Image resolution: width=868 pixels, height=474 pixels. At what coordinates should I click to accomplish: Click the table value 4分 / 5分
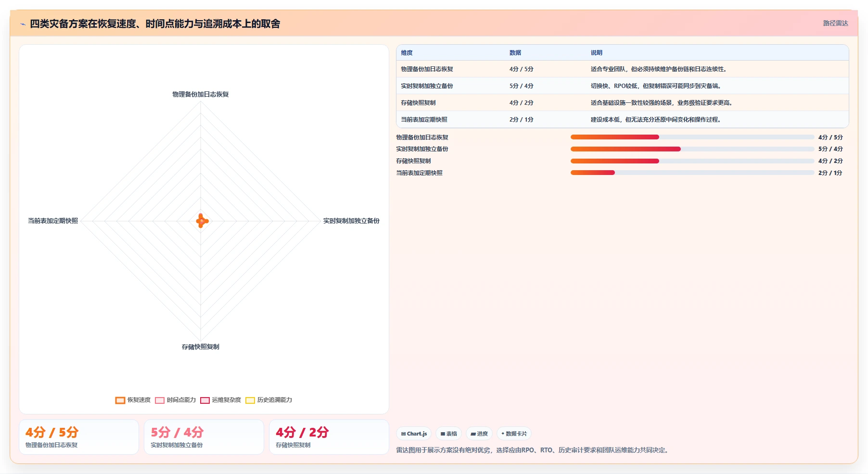[x=522, y=69]
